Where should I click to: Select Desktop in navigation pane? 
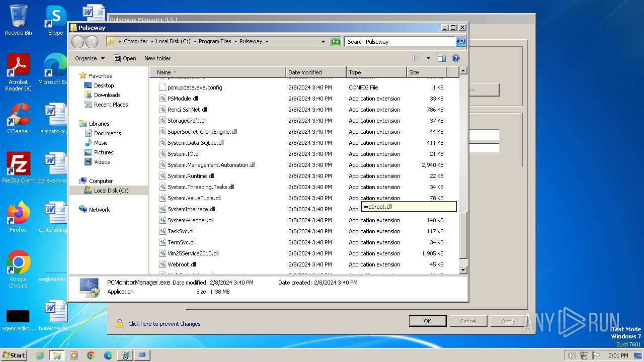(x=104, y=85)
